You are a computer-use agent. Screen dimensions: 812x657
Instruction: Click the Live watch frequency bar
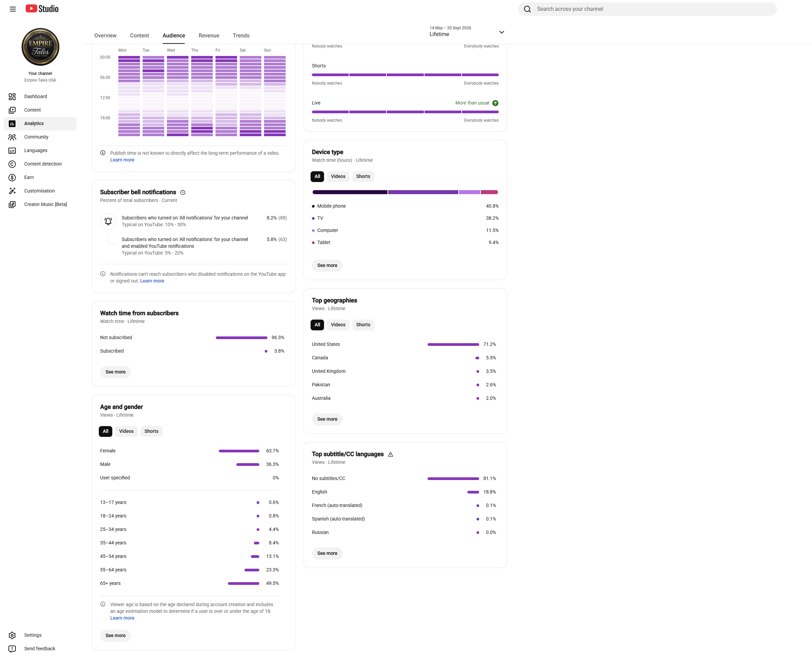[x=405, y=112]
